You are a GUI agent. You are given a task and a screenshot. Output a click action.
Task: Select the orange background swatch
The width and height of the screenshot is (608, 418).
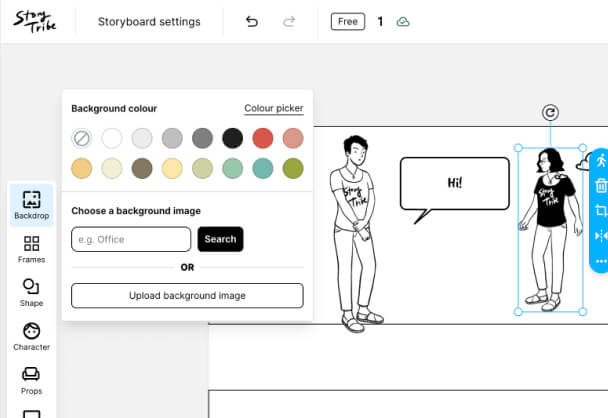point(81,168)
